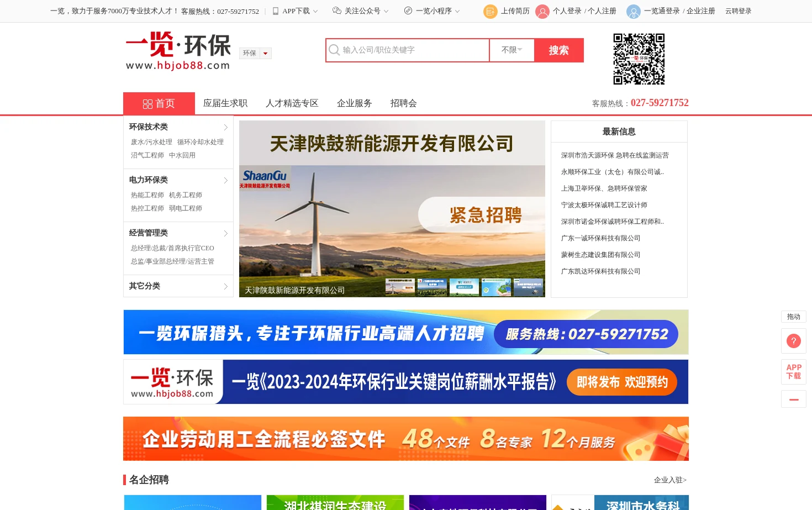Click 机务工程师 job category

pos(186,195)
